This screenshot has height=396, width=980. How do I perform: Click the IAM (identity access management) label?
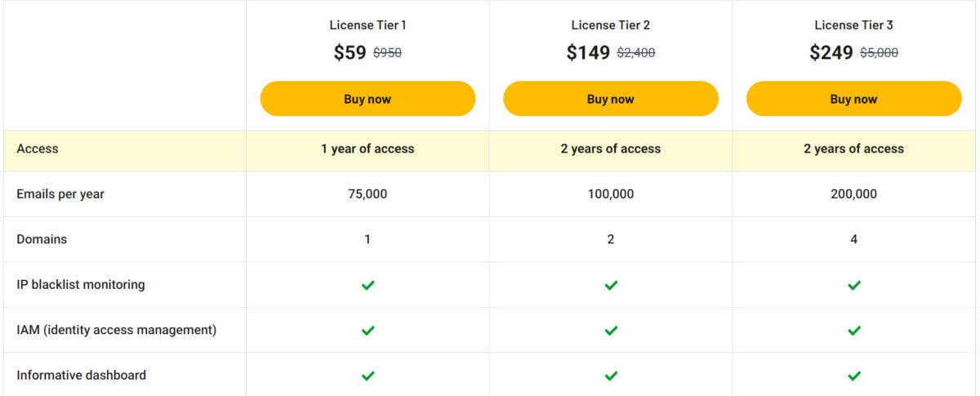116,330
